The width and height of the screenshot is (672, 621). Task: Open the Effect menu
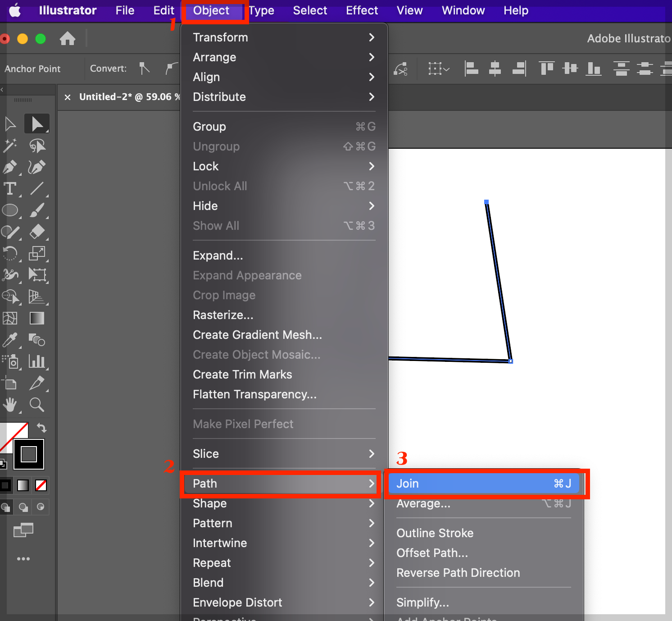click(362, 10)
